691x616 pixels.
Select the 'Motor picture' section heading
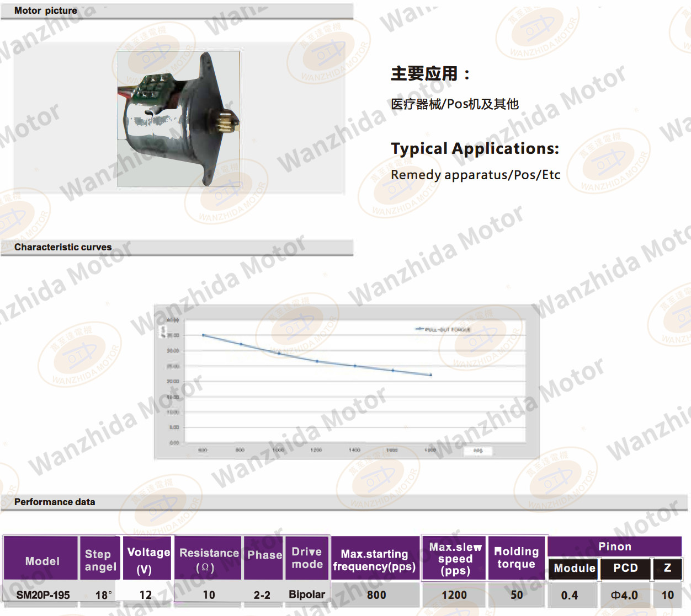(x=46, y=10)
